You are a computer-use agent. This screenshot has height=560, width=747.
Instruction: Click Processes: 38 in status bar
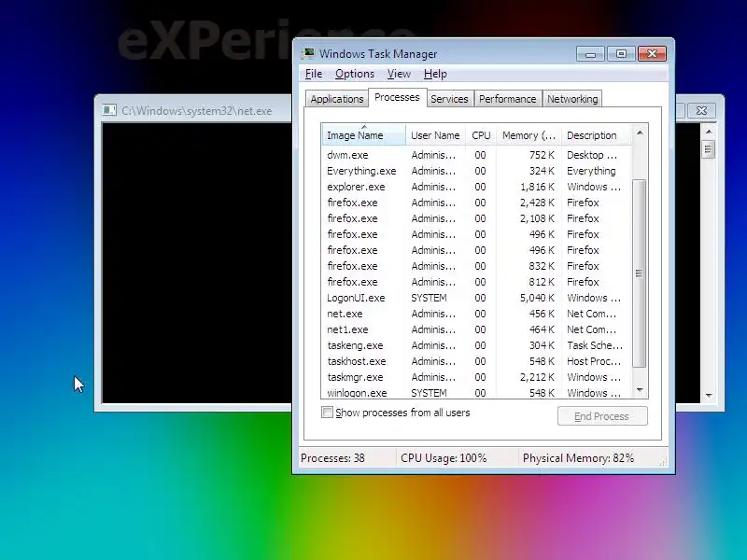tap(332, 458)
